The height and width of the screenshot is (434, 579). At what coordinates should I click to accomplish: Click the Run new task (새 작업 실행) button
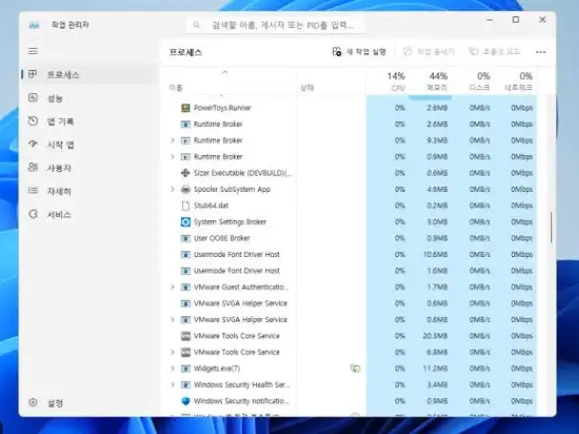pos(359,52)
